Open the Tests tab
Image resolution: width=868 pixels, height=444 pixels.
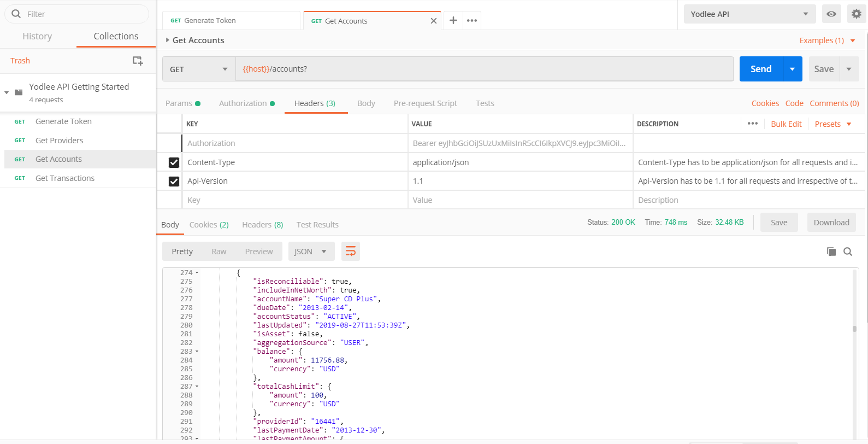pyautogui.click(x=485, y=103)
